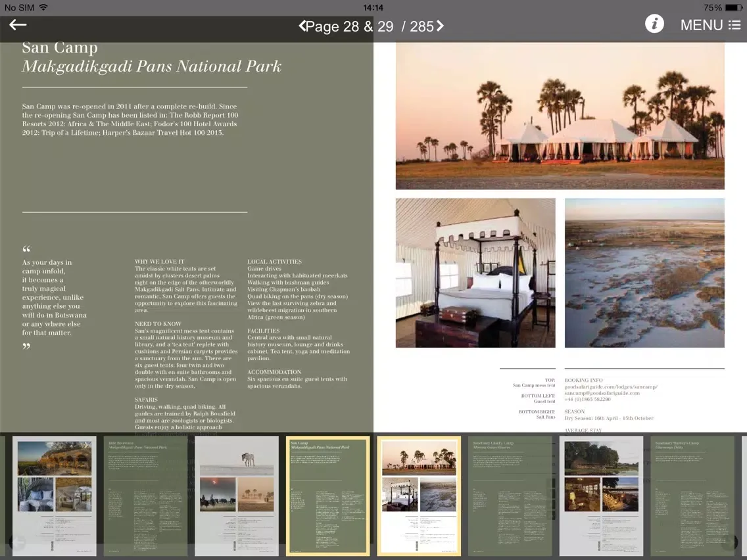The image size is (747, 560).
Task: Open Sanctuary Stanley's Camp page thumbnail
Action: [692, 496]
